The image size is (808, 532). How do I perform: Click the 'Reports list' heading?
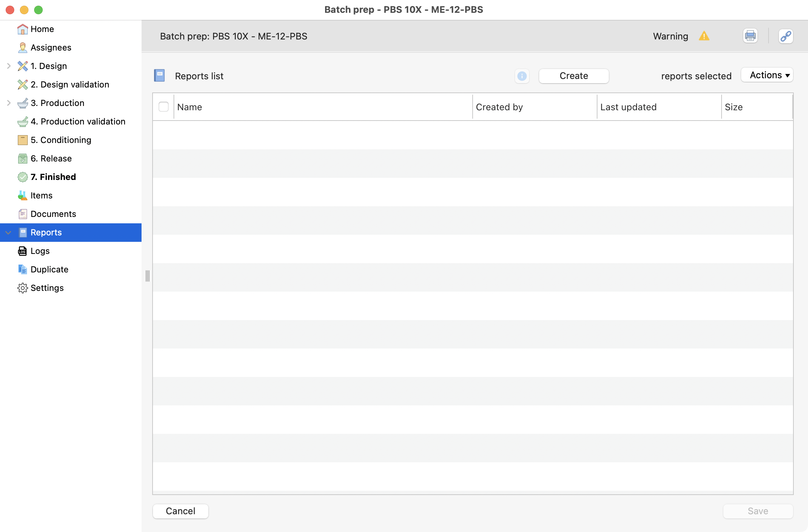point(199,76)
